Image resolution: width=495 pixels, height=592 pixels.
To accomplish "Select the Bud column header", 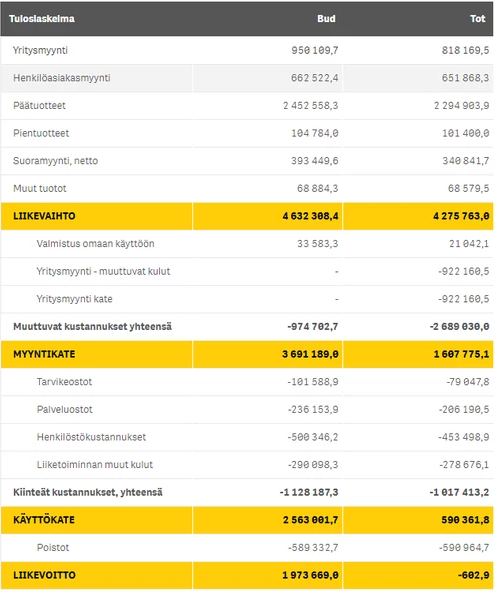I will coord(326,18).
